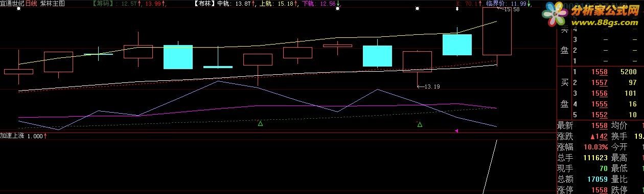Switch period via the 日线 label
644x194 pixels.
click(32, 4)
